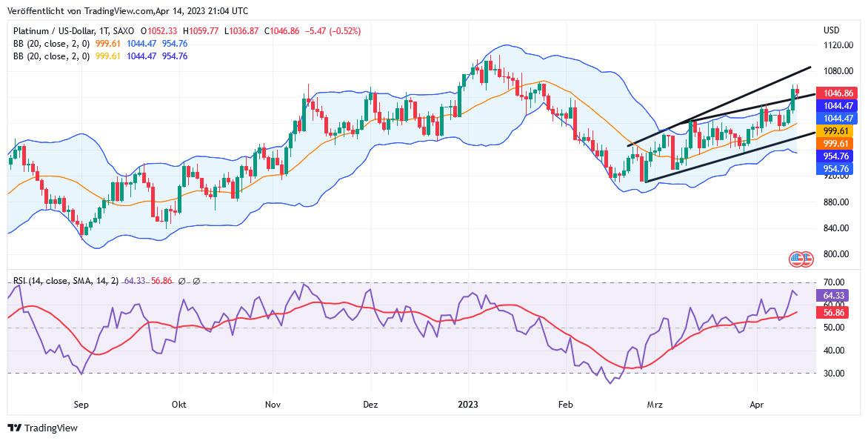Screen dimensions: 868x441
Task: Click the TradingView logo at bottom left
Action: point(42,428)
